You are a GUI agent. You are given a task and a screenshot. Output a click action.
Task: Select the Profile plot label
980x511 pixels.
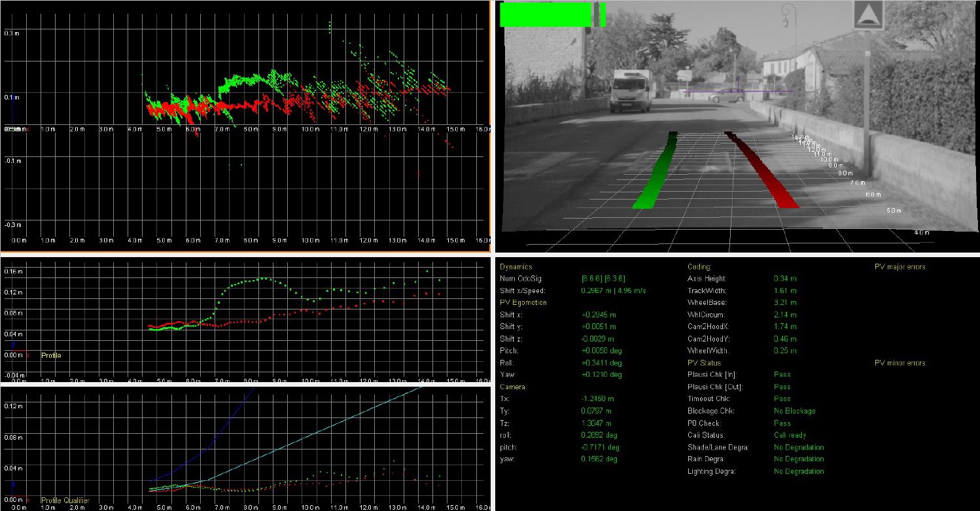click(x=51, y=355)
